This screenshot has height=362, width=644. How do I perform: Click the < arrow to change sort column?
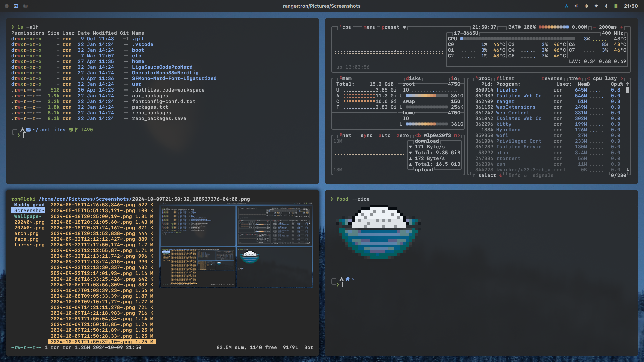(x=589, y=78)
